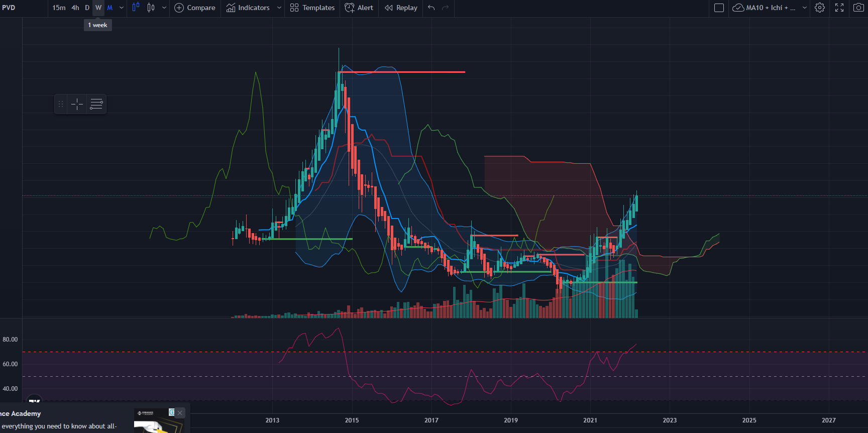Open indicator Templates
The image size is (868, 433).
(x=312, y=8)
